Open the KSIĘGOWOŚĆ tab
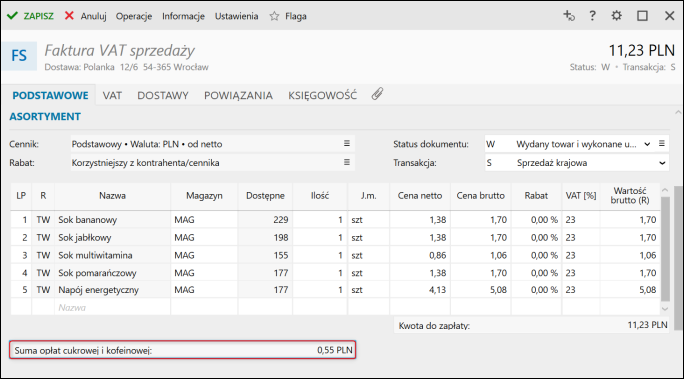Viewport: 684px width, 379px height. coord(322,96)
